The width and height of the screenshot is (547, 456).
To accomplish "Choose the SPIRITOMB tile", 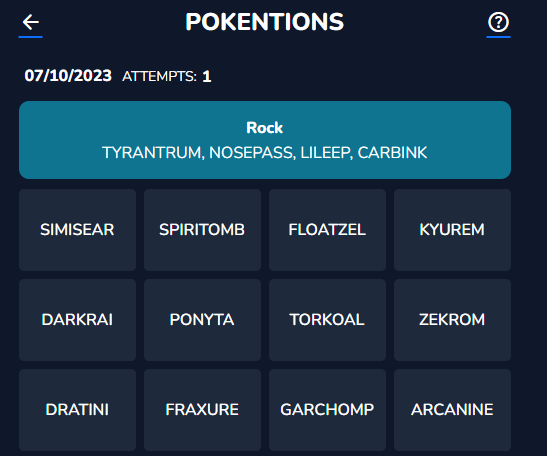I will pos(202,230).
